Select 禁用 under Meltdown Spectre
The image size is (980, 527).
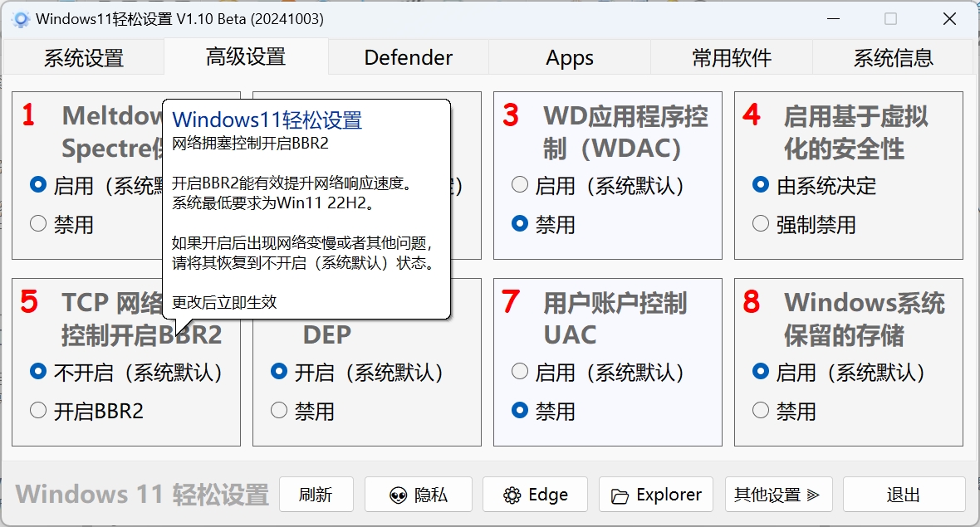click(61, 224)
